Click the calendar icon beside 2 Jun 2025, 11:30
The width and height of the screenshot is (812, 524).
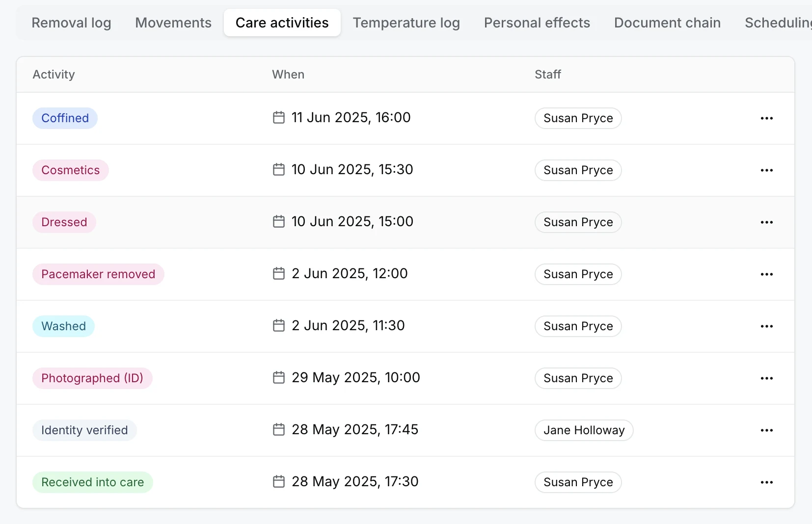(279, 326)
